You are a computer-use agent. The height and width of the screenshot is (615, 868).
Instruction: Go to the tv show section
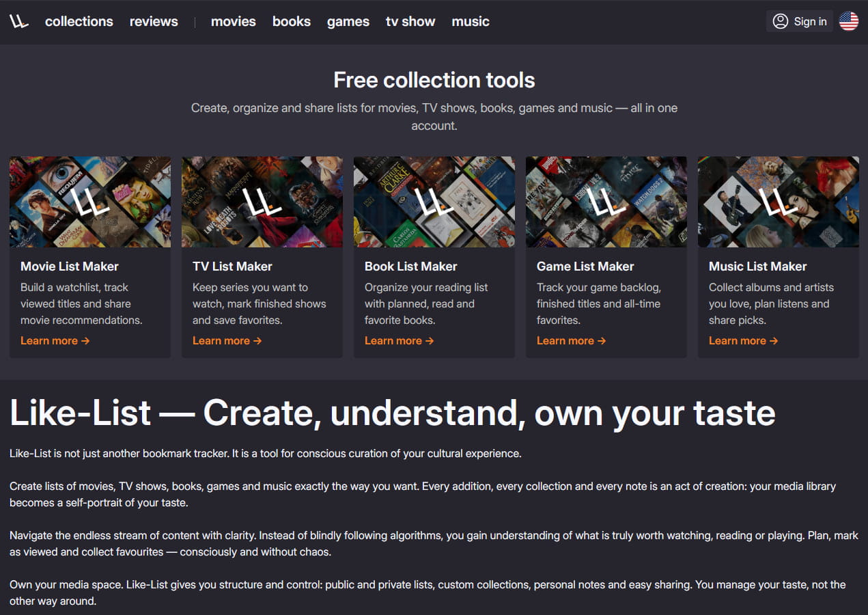click(x=410, y=21)
